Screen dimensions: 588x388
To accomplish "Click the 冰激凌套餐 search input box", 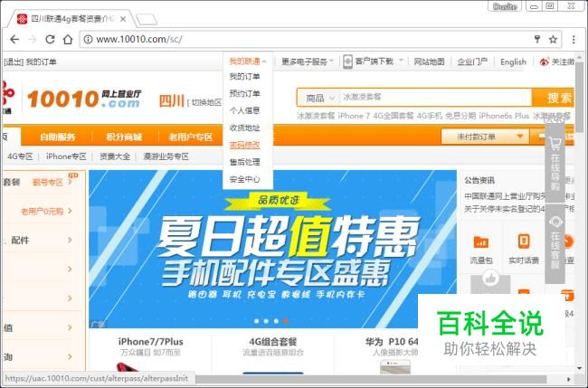I will click(x=435, y=98).
